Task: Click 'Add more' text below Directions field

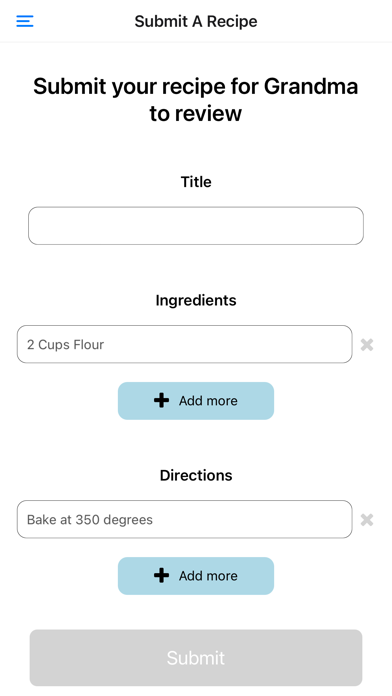Action: (x=208, y=576)
